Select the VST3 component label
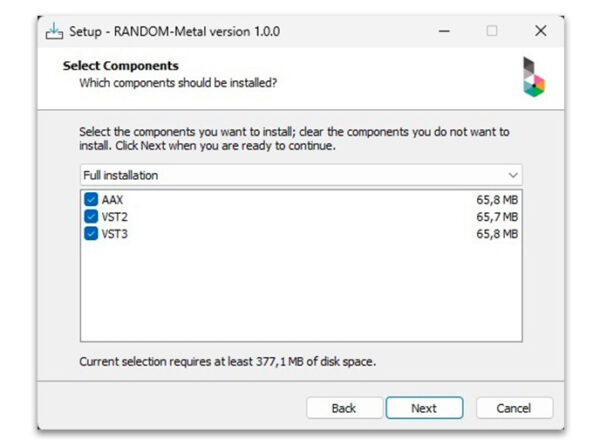The height and width of the screenshot is (447, 600). (114, 234)
